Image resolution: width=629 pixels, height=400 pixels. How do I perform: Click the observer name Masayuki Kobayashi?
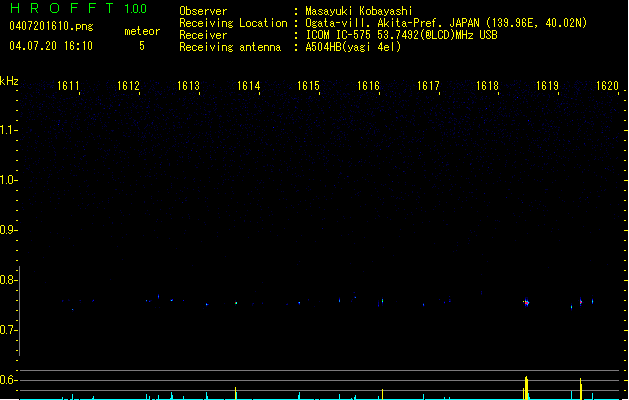coord(359,11)
